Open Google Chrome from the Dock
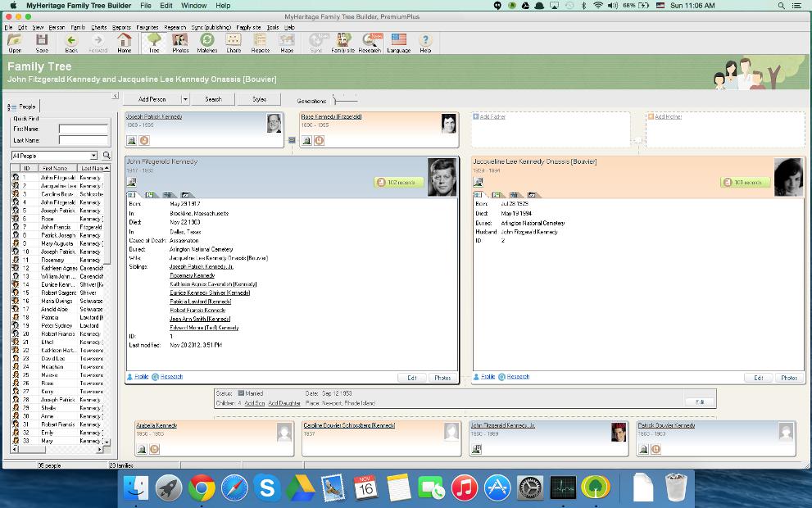Viewport: 812px width, 508px height. (x=202, y=488)
